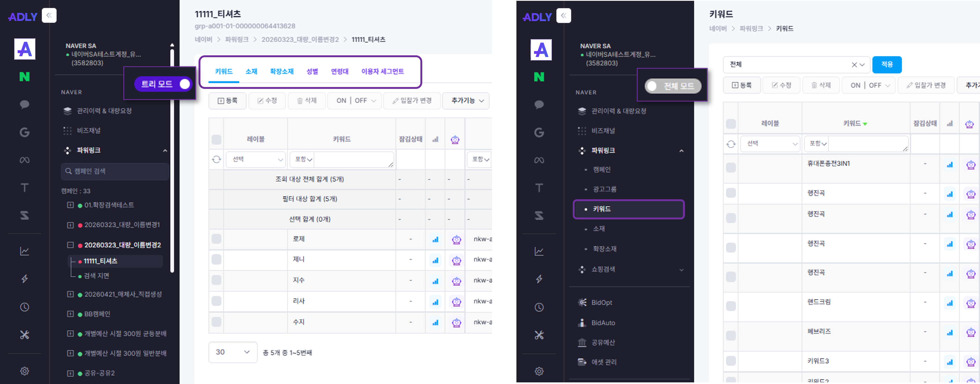Screen dimensions: 980x384
Task: Collapse the 파워링크 menu in the left sidebar
Action: point(165,150)
